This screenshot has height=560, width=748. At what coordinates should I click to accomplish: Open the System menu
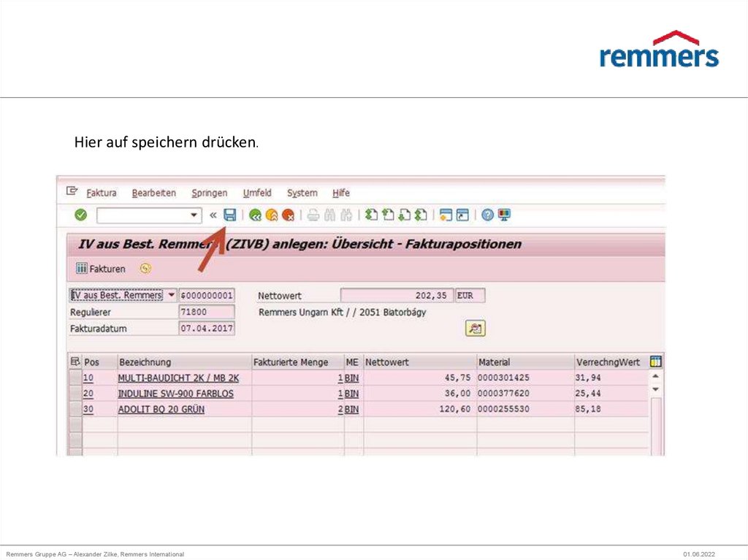[302, 193]
